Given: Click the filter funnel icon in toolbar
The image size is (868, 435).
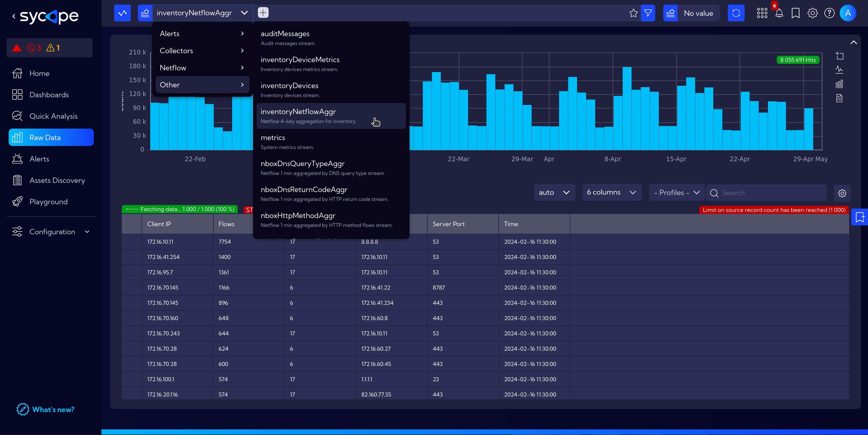Looking at the screenshot, I should pyautogui.click(x=648, y=12).
